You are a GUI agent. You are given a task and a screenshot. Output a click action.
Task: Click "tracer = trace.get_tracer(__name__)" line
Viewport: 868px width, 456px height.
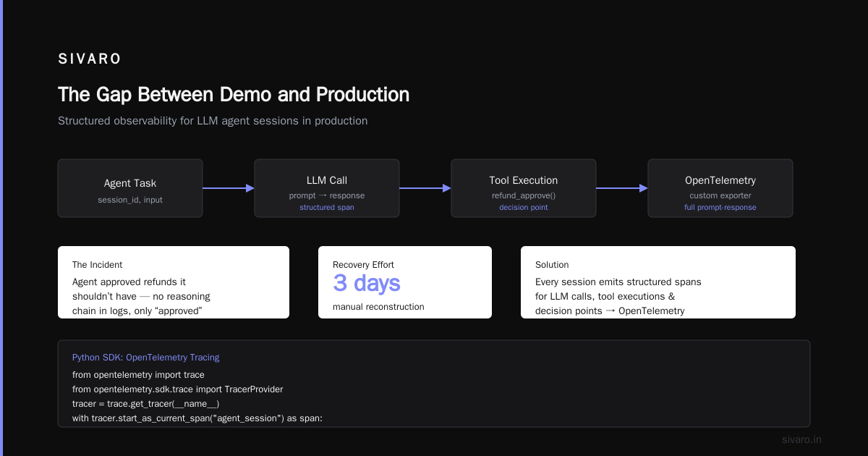pos(146,404)
